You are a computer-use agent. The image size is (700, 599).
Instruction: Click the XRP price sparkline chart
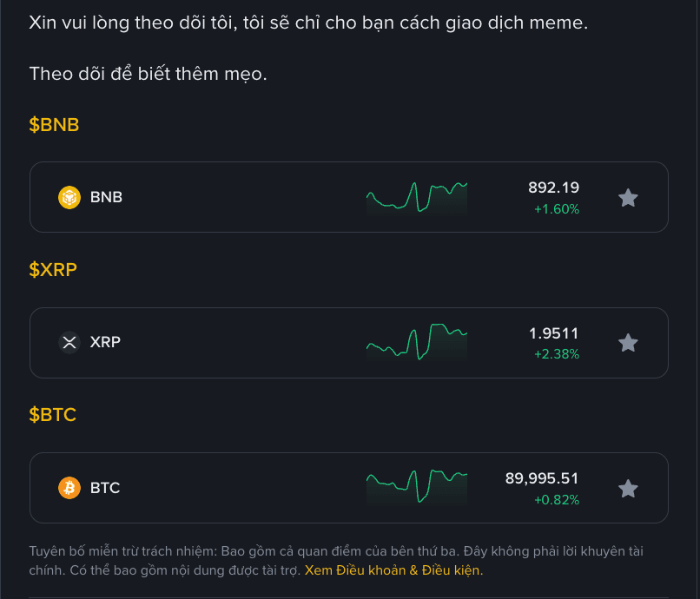tap(417, 342)
